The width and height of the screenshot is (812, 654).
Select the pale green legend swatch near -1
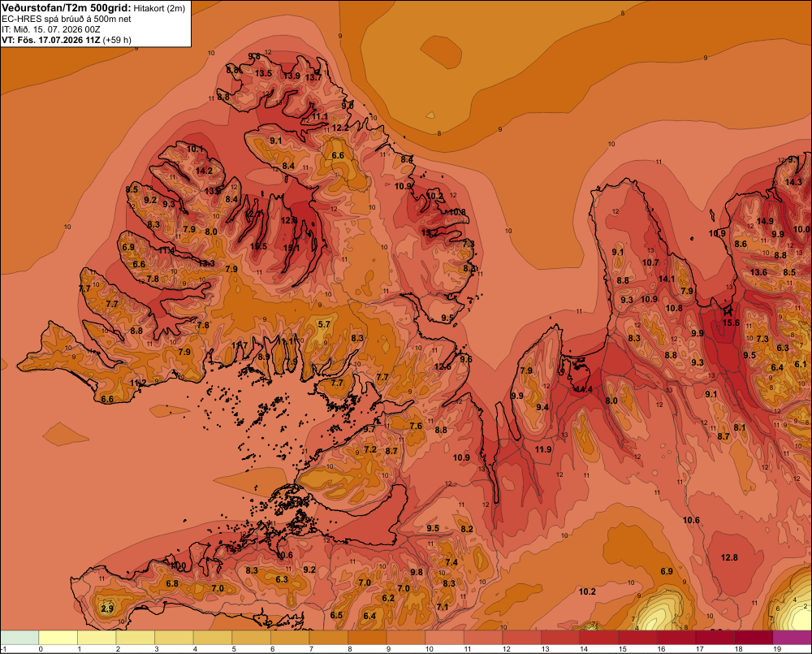(x=19, y=637)
